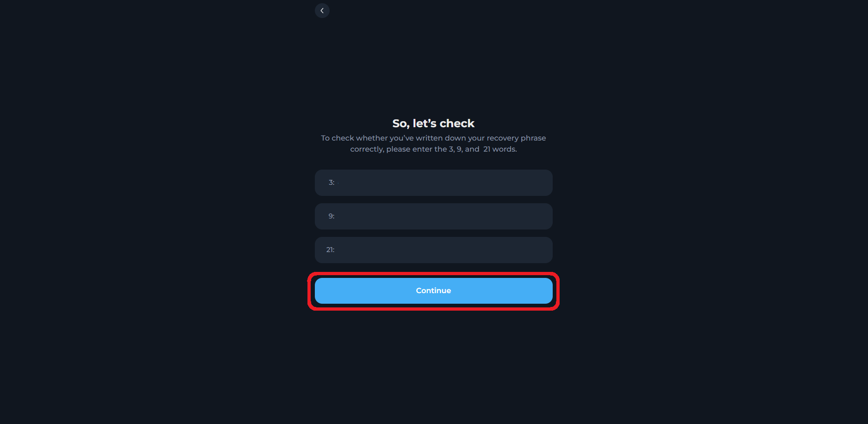Viewport: 868px width, 424px height.
Task: Click the "So, let's check" heading
Action: tap(433, 124)
